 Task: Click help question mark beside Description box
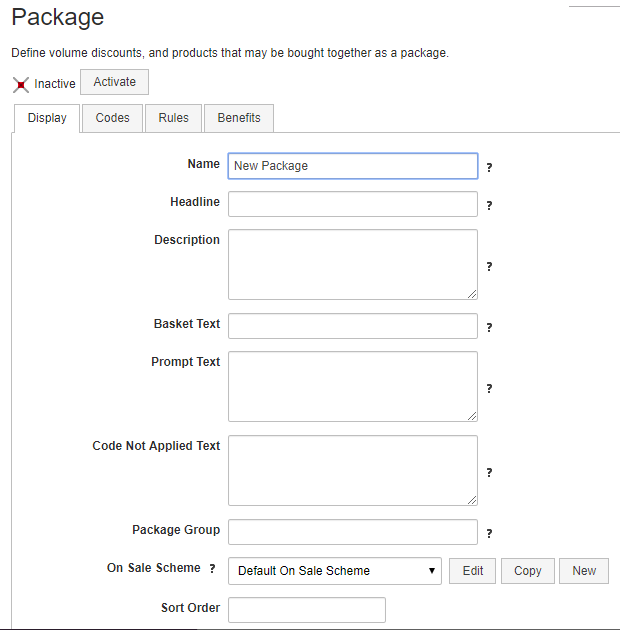point(489,267)
